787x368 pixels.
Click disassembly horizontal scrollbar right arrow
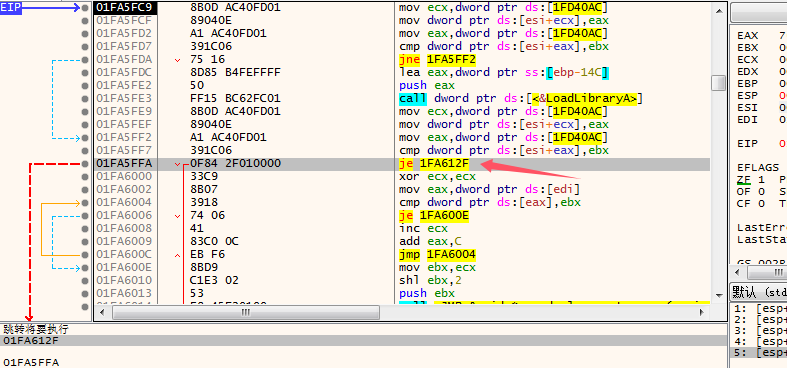click(x=703, y=312)
